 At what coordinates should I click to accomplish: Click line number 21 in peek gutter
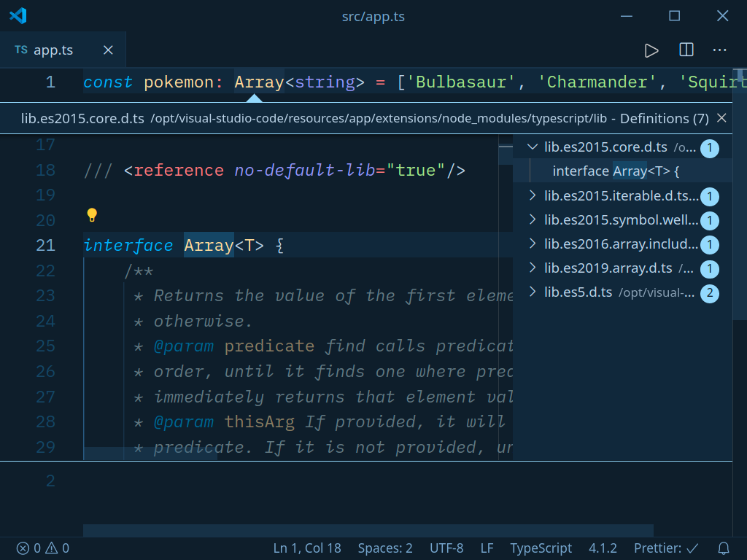point(46,245)
